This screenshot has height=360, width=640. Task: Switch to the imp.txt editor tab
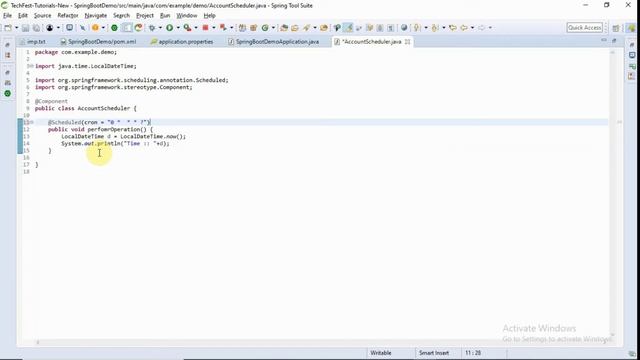click(33, 42)
